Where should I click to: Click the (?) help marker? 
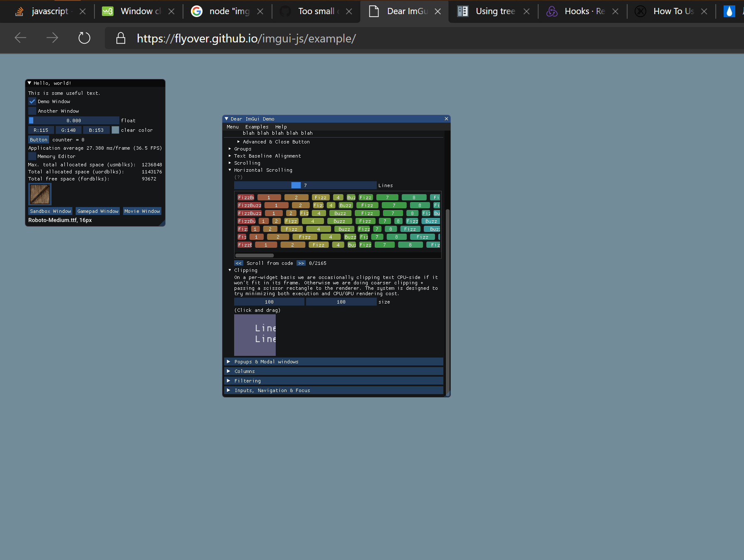pos(238,177)
